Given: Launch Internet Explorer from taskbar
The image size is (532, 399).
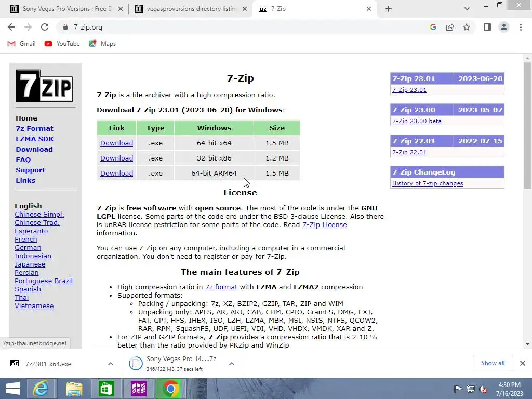Looking at the screenshot, I should (41, 389).
